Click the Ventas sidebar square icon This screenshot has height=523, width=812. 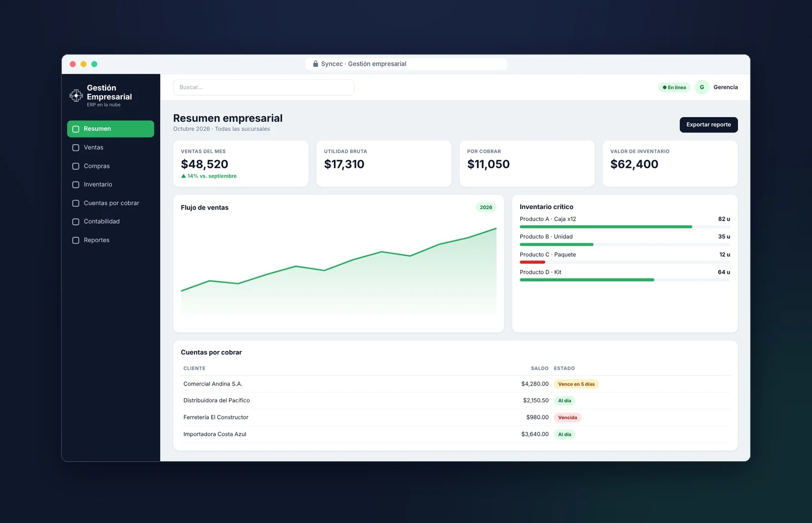(x=76, y=148)
